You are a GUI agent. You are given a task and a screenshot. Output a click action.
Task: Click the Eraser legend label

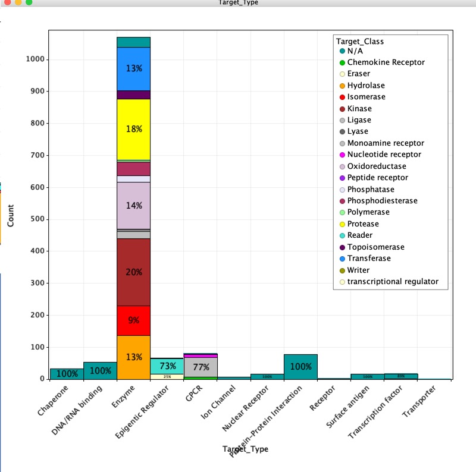(359, 74)
